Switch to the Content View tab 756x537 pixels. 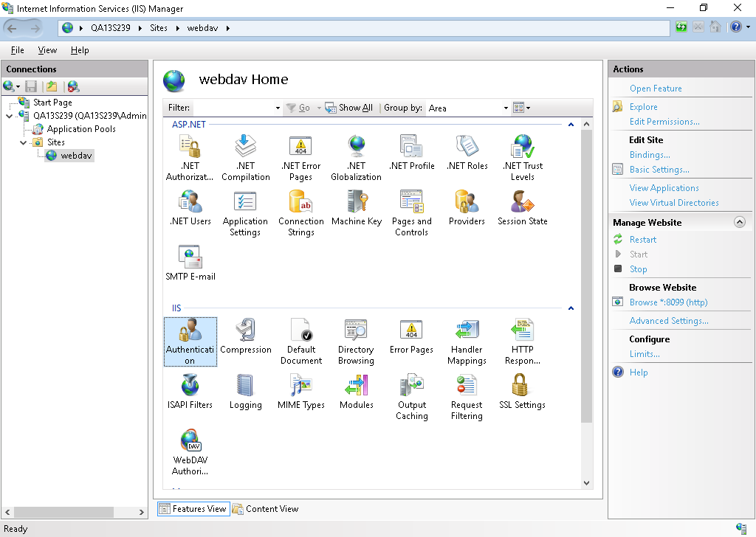(265, 509)
